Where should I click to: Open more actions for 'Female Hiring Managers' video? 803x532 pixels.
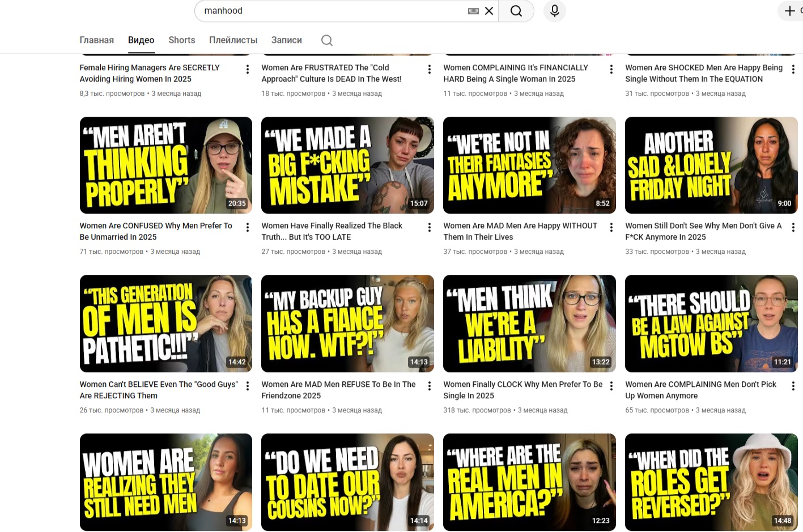coord(248,69)
